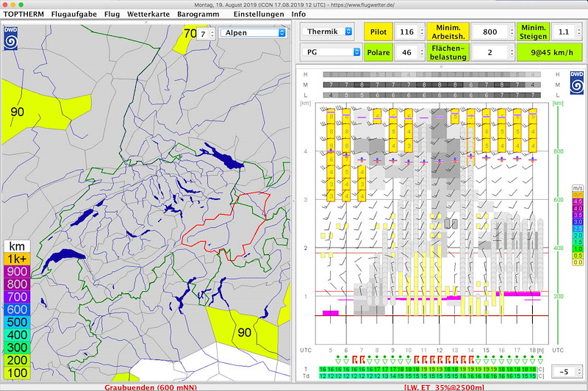Open the Flugaufgabe menu
The image size is (588, 391).
click(74, 14)
